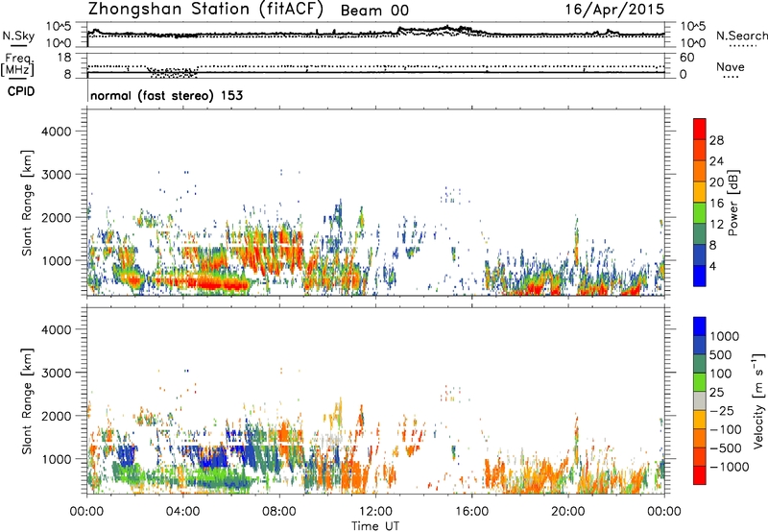This screenshot has height=532, width=768.
Task: Click the '4000' tick of the power panel
Action: (57, 132)
